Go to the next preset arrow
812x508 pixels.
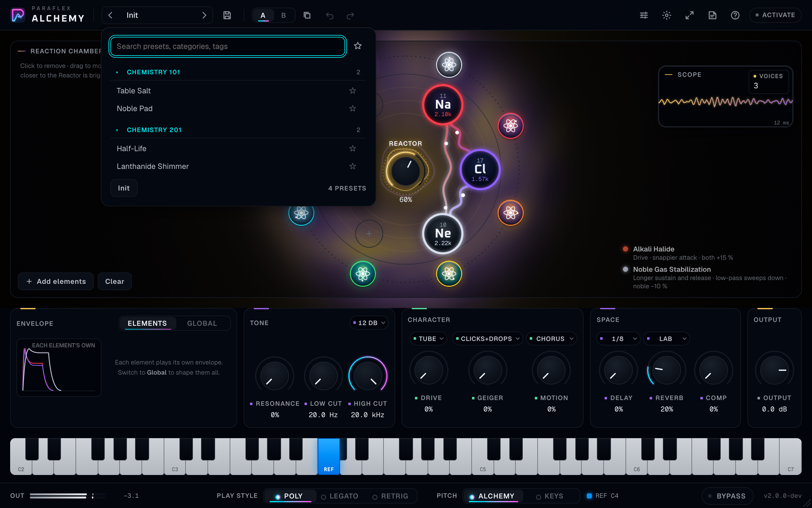click(x=204, y=15)
